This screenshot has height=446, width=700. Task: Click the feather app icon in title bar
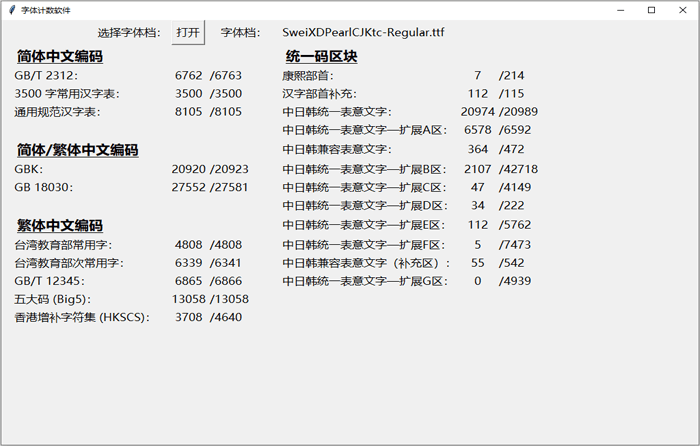pyautogui.click(x=12, y=10)
